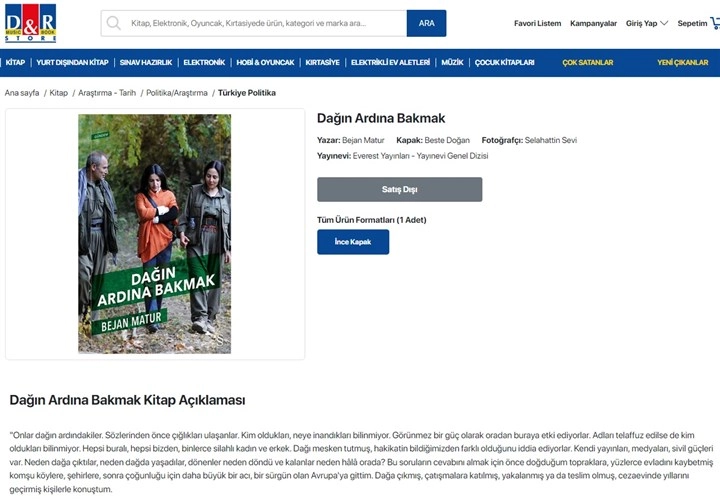Open the Dağın Ardına Bakmak cover image
Screen dimensions: 720x504
click(x=155, y=234)
